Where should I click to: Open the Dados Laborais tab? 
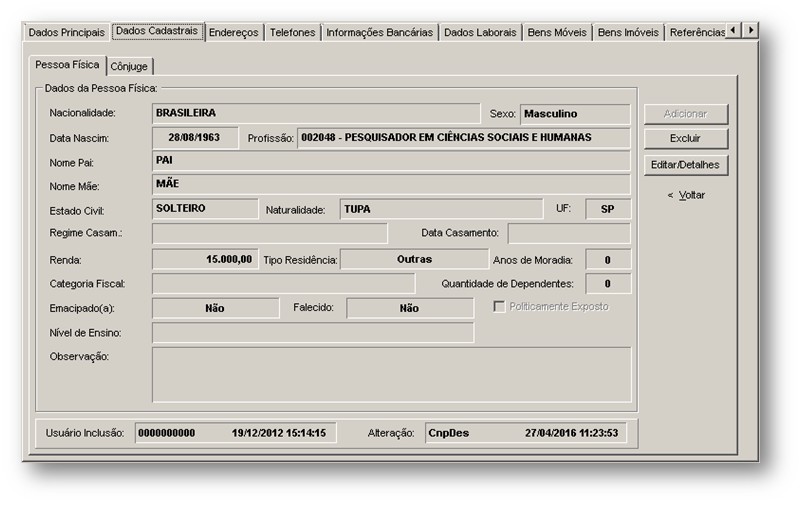point(480,32)
